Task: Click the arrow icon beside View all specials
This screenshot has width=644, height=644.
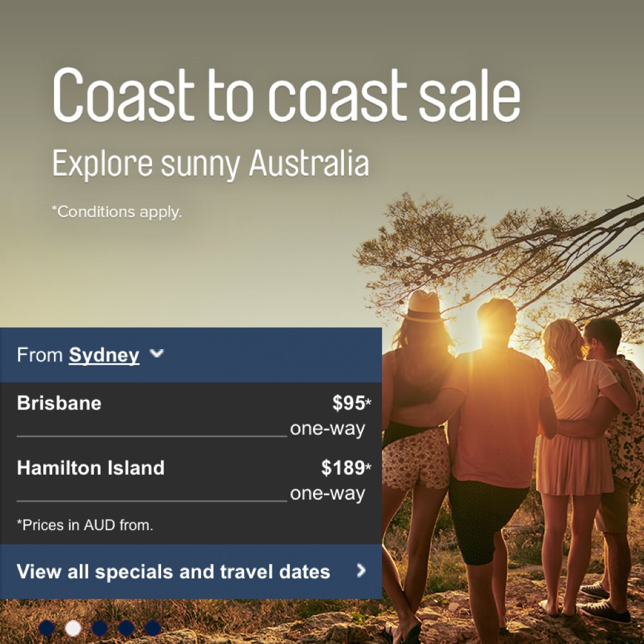Action: [361, 571]
